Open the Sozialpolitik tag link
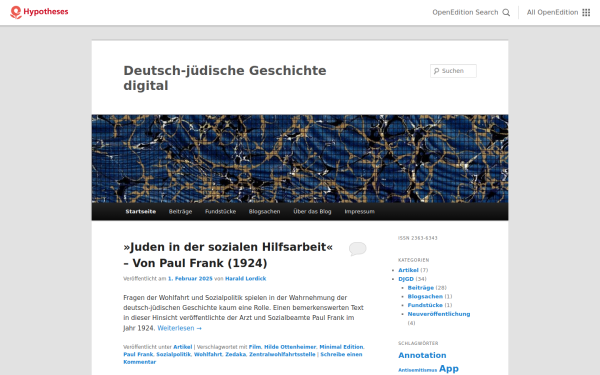Image resolution: width=600 pixels, height=375 pixels. pyautogui.click(x=173, y=354)
